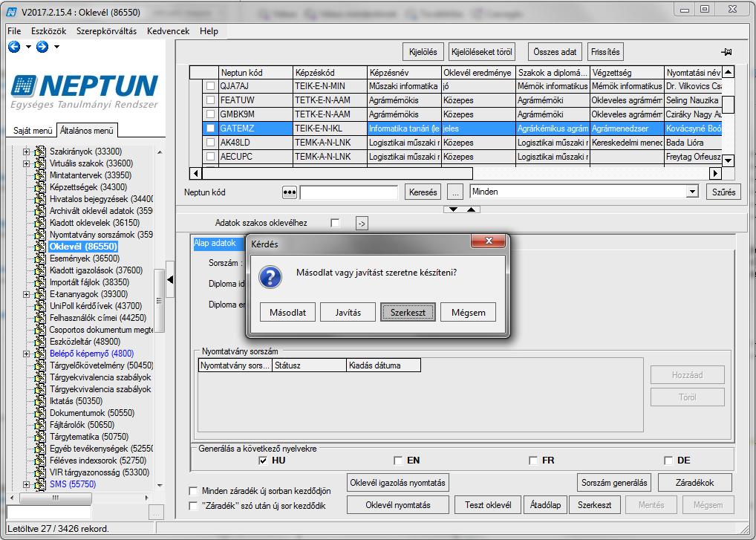
Task: Click the Képzettségek (34300) tree icon
Action: pyautogui.click(x=40, y=188)
